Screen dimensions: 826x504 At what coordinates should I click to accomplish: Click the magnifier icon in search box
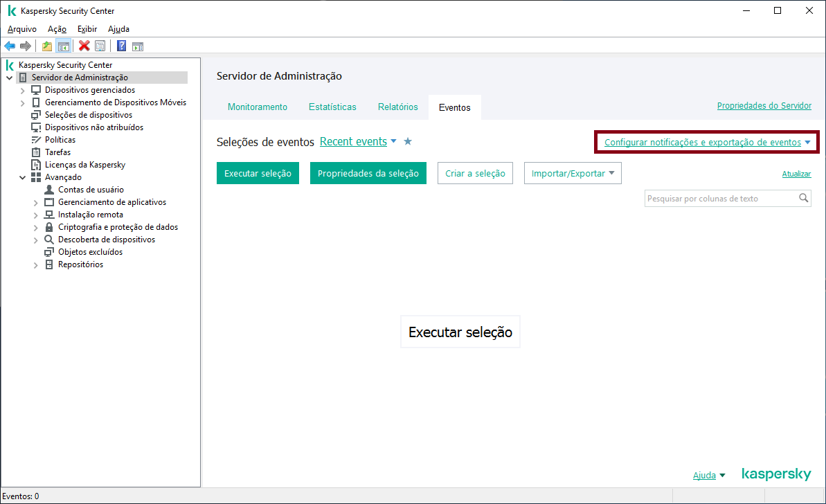pos(803,198)
